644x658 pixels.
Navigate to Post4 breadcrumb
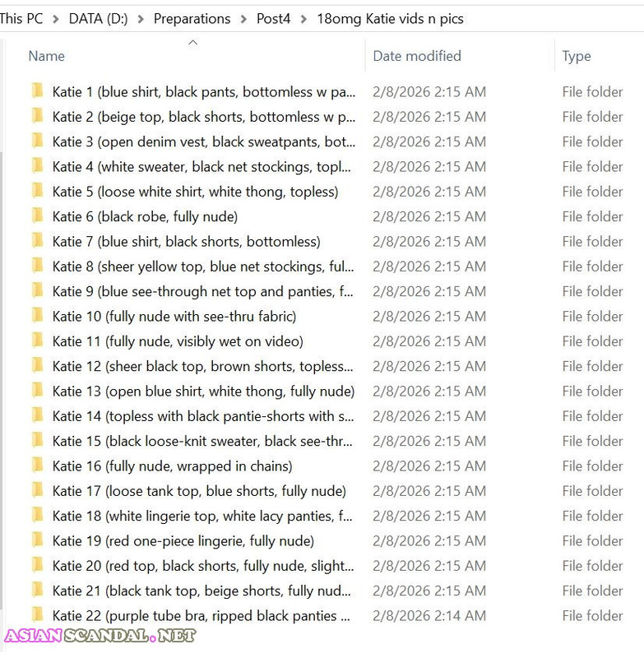point(273,18)
